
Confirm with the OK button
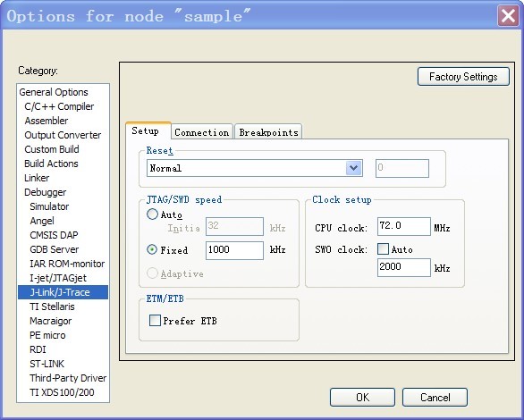[x=362, y=398]
